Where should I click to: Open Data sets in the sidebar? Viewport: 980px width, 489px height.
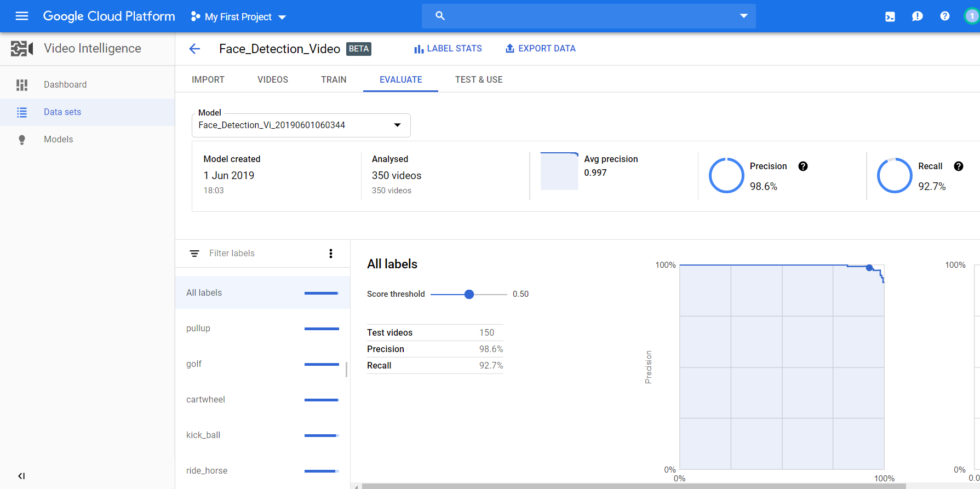(x=88, y=112)
